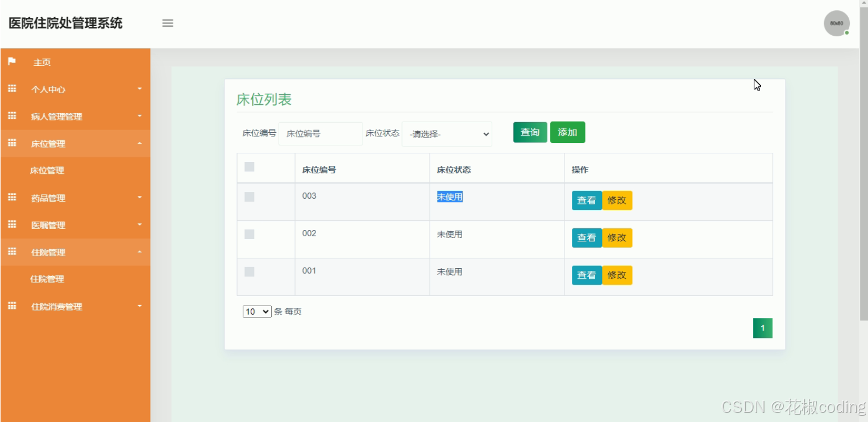Click the grid icon beside 住院消费管理
This screenshot has height=422, width=868.
pos(11,307)
